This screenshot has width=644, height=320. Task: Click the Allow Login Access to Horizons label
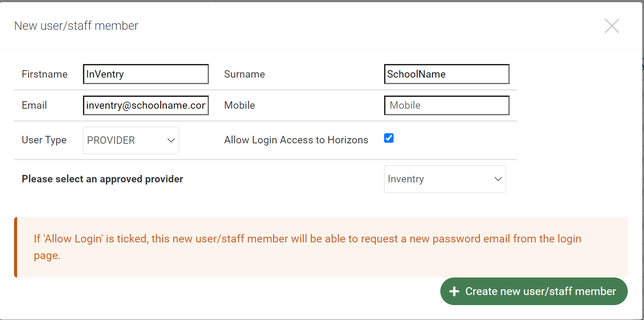(296, 140)
